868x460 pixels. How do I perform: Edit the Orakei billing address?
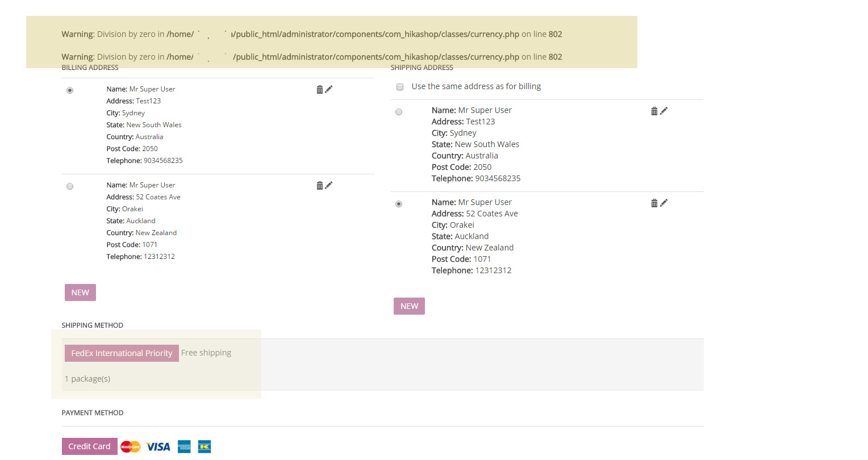pyautogui.click(x=329, y=185)
